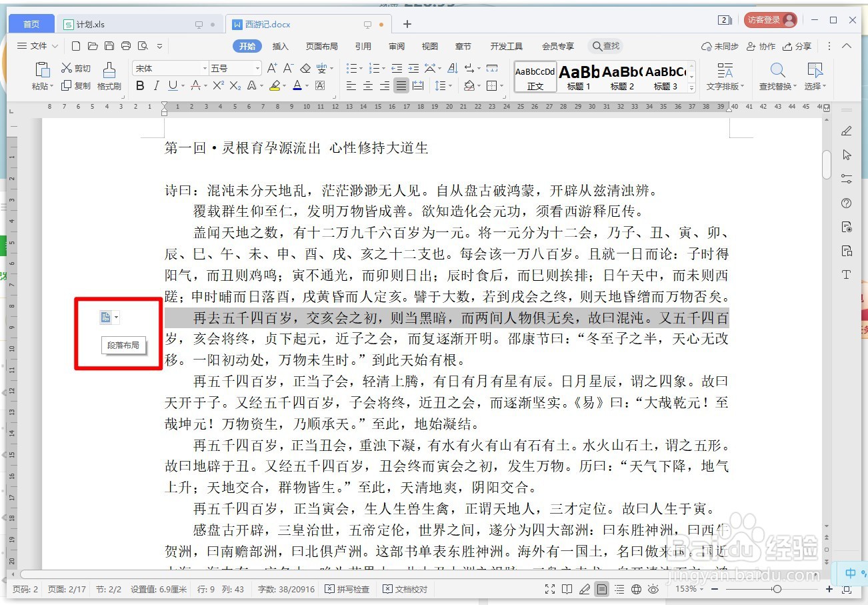Click the full-screen view icon in status bar
Viewport: 868px width, 605px height.
[550, 589]
